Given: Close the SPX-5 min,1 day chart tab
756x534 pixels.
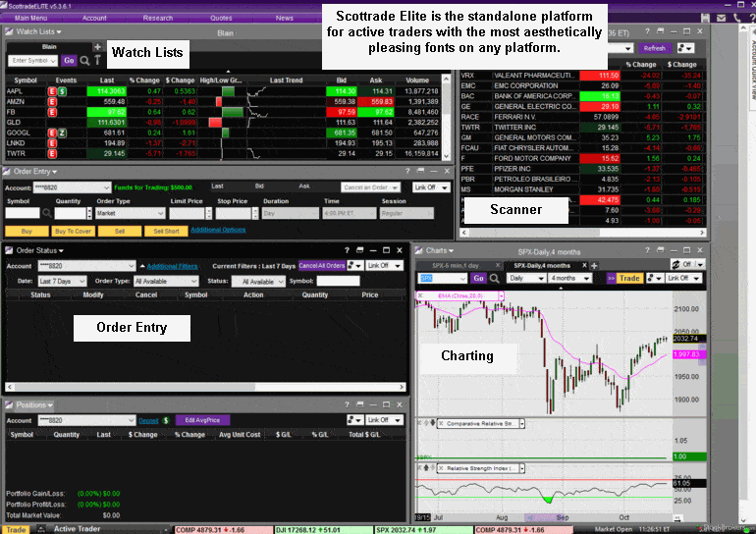Looking at the screenshot, I should click(x=499, y=266).
